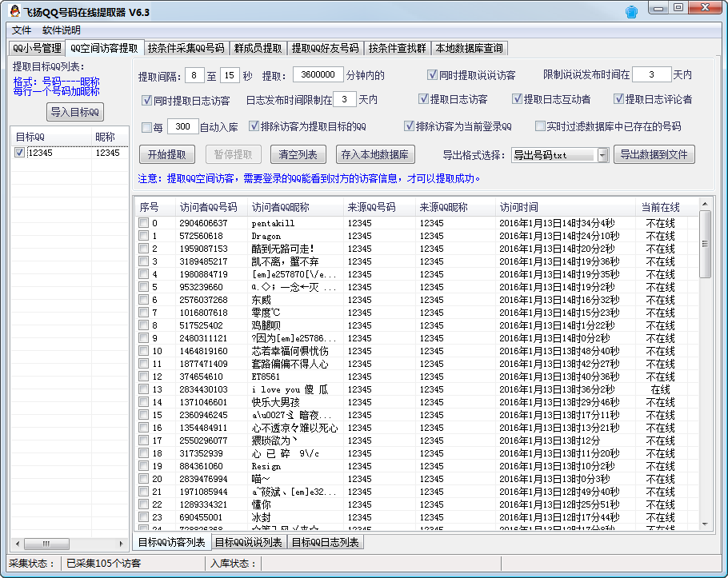Switch to 按条件采集QQ号码 tab
The height and width of the screenshot is (578, 728).
[186, 48]
